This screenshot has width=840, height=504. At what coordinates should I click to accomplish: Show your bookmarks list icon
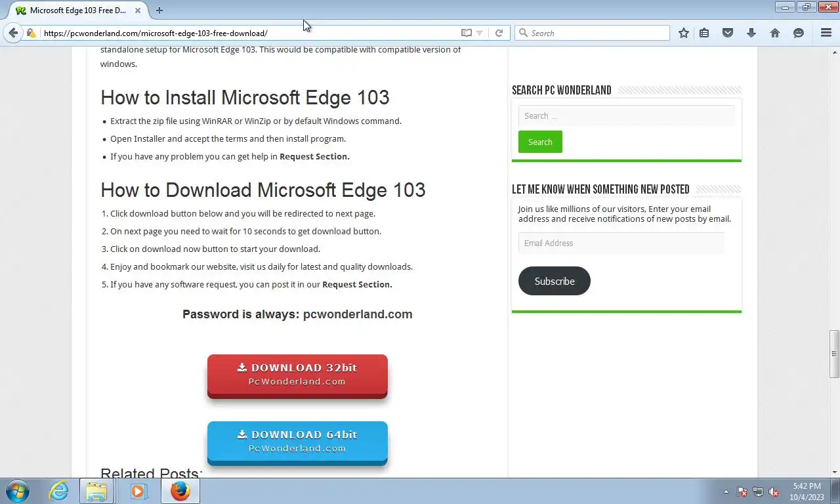[x=704, y=33]
